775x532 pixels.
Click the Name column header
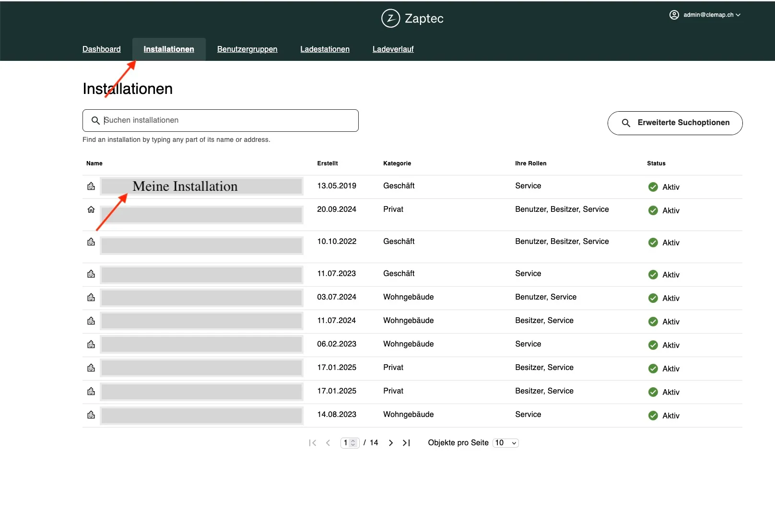[94, 163]
